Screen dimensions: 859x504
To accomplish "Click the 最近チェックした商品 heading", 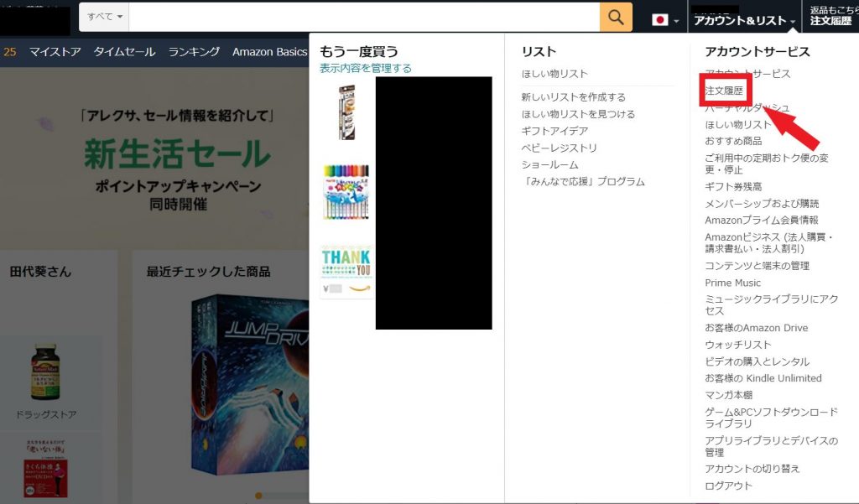I will pos(208,272).
